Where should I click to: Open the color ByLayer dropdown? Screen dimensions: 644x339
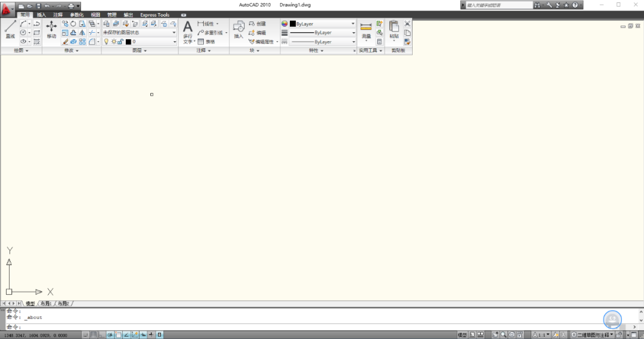click(323, 24)
